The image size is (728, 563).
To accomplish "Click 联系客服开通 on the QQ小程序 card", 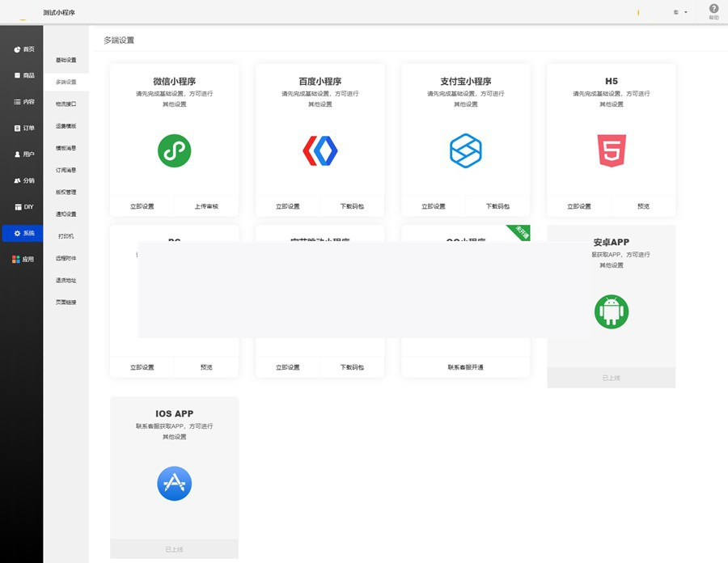I will click(465, 367).
